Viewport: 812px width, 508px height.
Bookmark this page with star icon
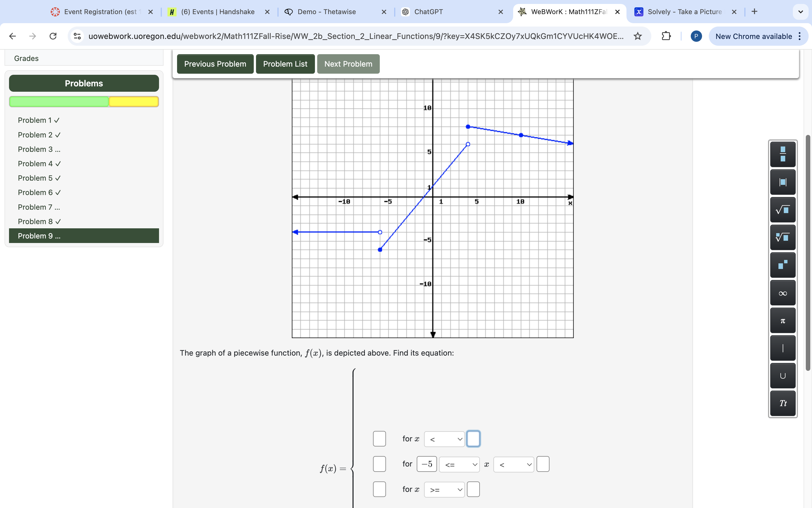tap(637, 36)
